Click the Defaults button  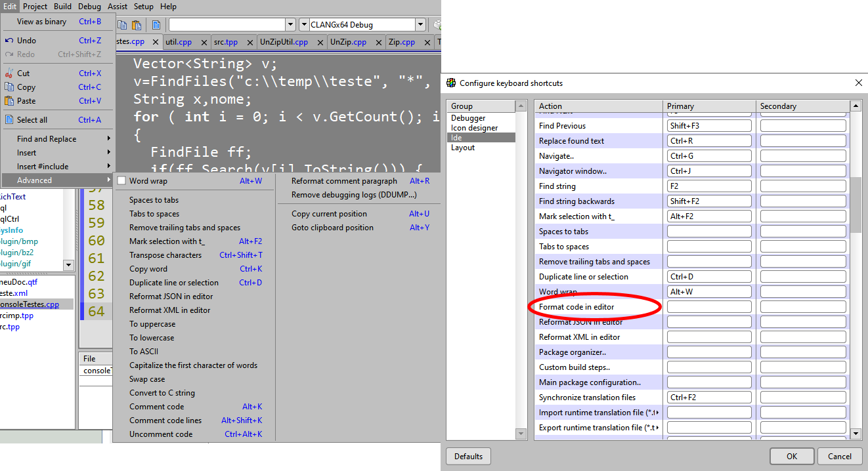pos(468,457)
